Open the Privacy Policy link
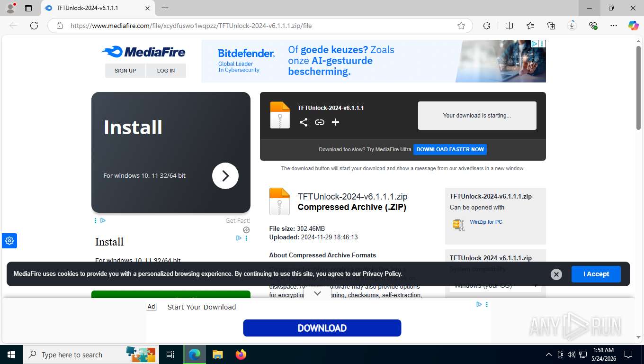 (382, 273)
